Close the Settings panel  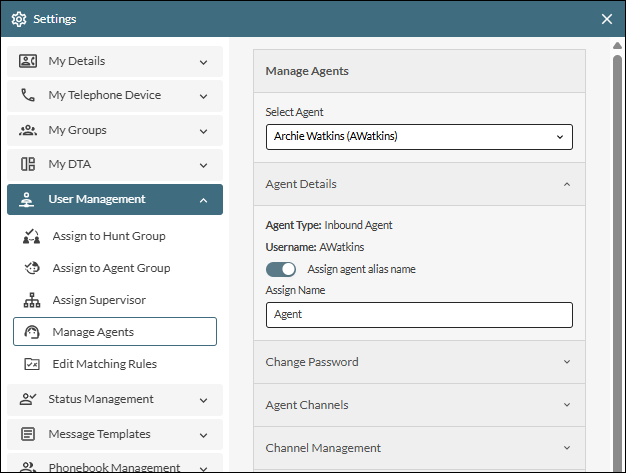tap(607, 19)
